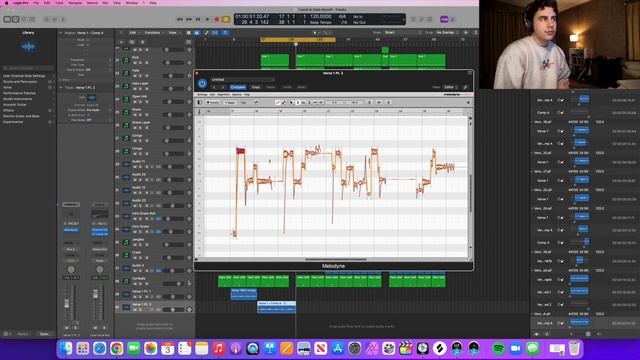Go to next preset arrow in plugin
The width and height of the screenshot is (640, 360).
[223, 87]
